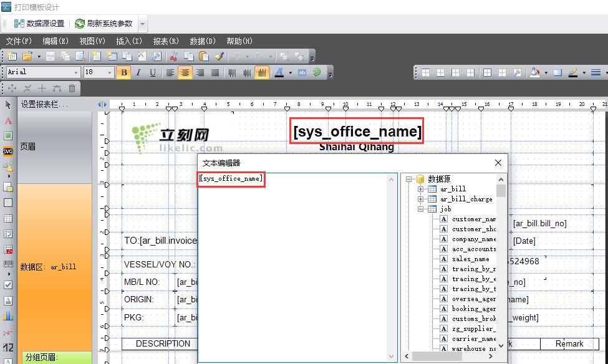Image resolution: width=608 pixels, height=364 pixels.
Task: Select the barcode object tool
Action: tap(8, 264)
